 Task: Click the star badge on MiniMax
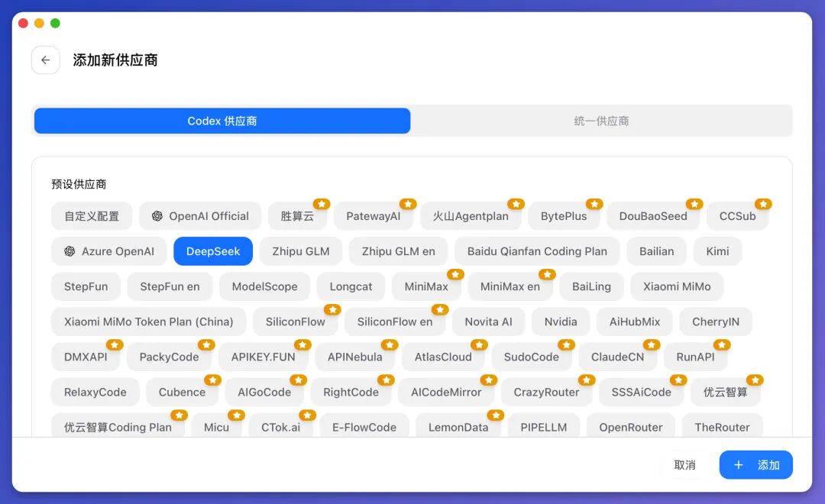[455, 274]
